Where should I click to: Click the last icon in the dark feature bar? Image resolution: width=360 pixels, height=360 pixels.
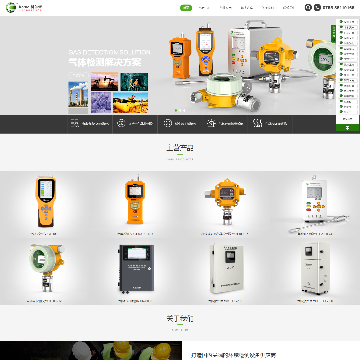pyautogui.click(x=256, y=124)
